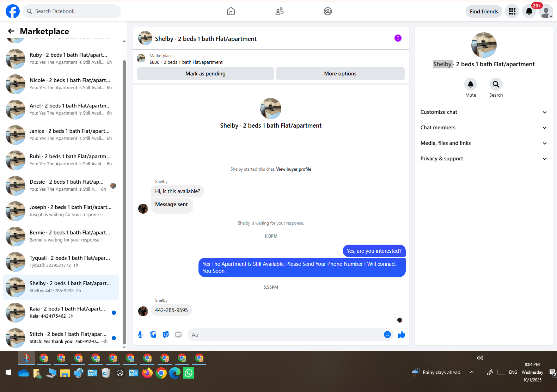Open the ENG language indicator
This screenshot has width=557, height=392.
513,372
